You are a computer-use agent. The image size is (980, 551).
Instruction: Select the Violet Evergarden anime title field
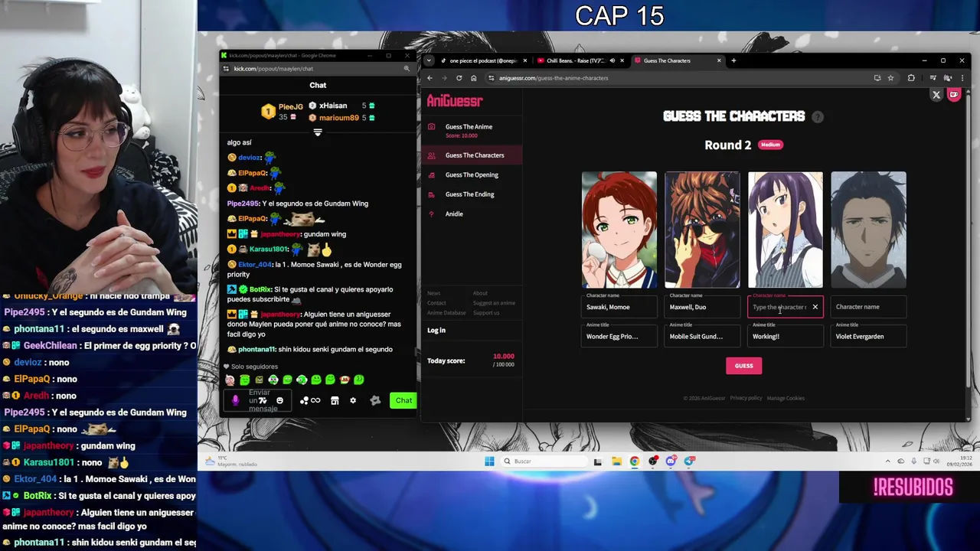pyautogui.click(x=868, y=336)
